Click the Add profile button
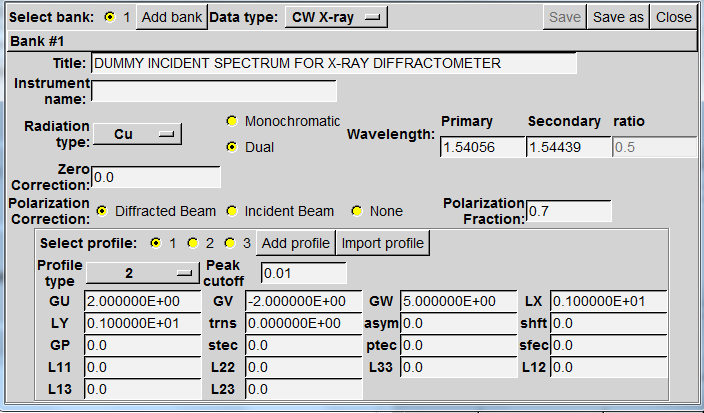The width and height of the screenshot is (704, 413). (x=295, y=243)
